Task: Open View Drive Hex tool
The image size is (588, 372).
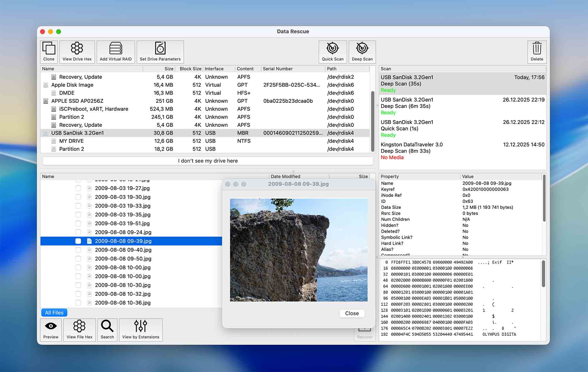Action: [77, 52]
